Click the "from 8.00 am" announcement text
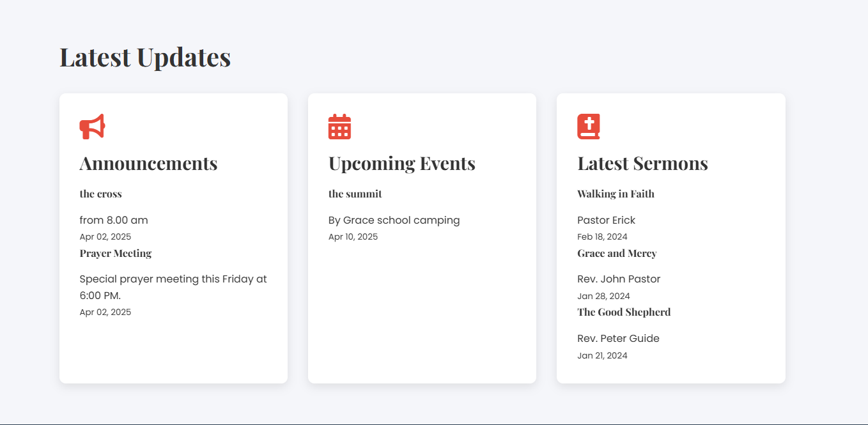The width and height of the screenshot is (868, 425). coord(114,220)
